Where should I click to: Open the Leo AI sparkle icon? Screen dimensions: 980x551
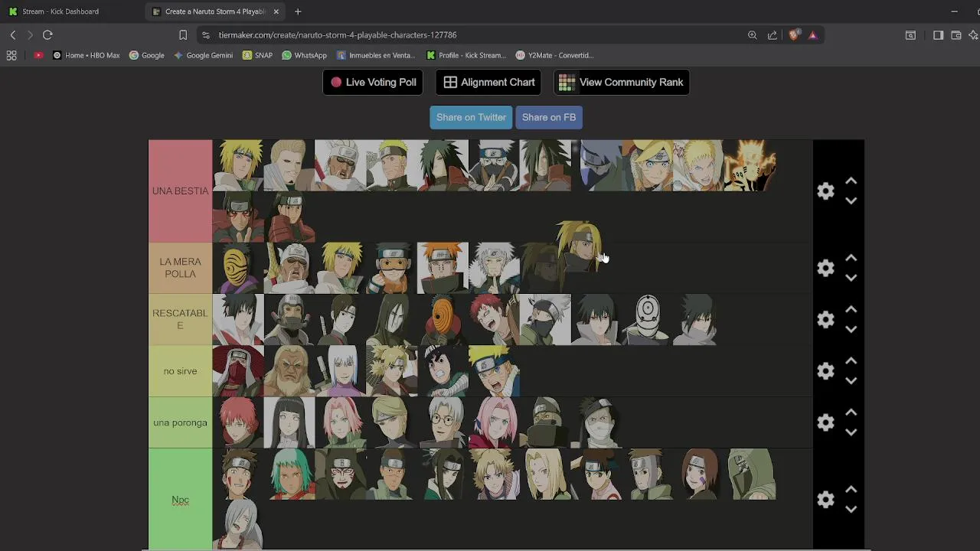974,34
